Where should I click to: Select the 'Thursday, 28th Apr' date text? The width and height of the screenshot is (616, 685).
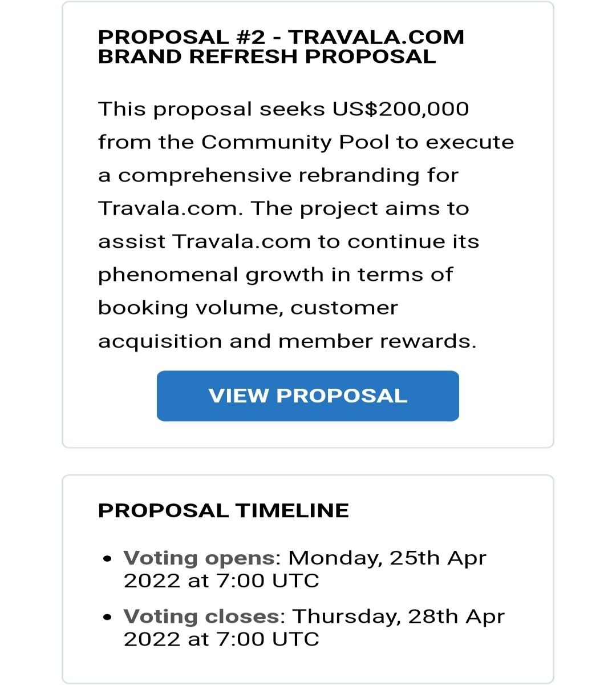point(399,616)
